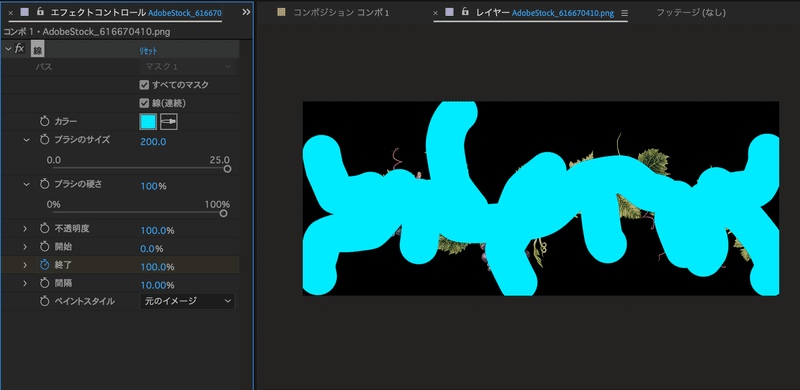The width and height of the screenshot is (800, 390).
Task: Close the エフェクトコントロール panel tab
Action: click(11, 12)
